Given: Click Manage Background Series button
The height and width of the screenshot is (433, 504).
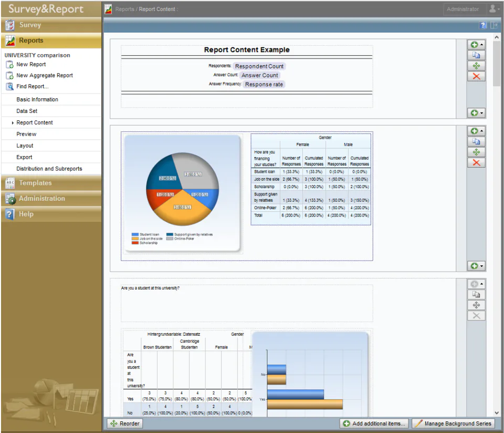Looking at the screenshot, I should pos(453,424).
